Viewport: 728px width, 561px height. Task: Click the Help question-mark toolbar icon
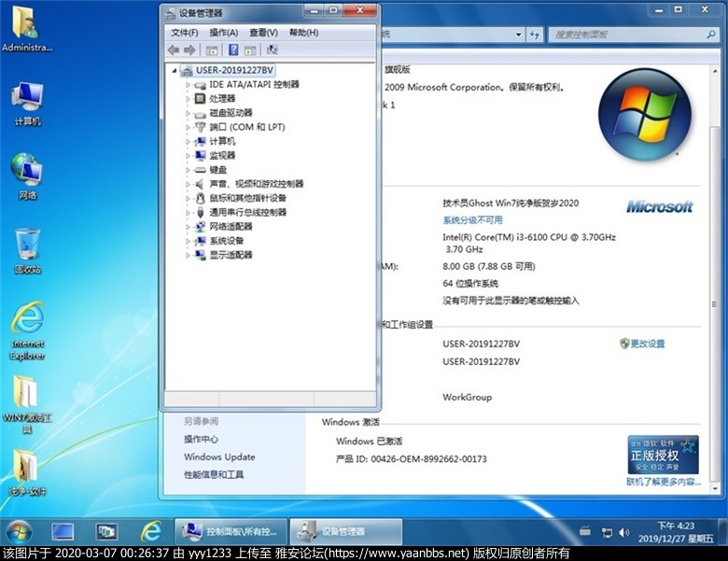click(233, 50)
